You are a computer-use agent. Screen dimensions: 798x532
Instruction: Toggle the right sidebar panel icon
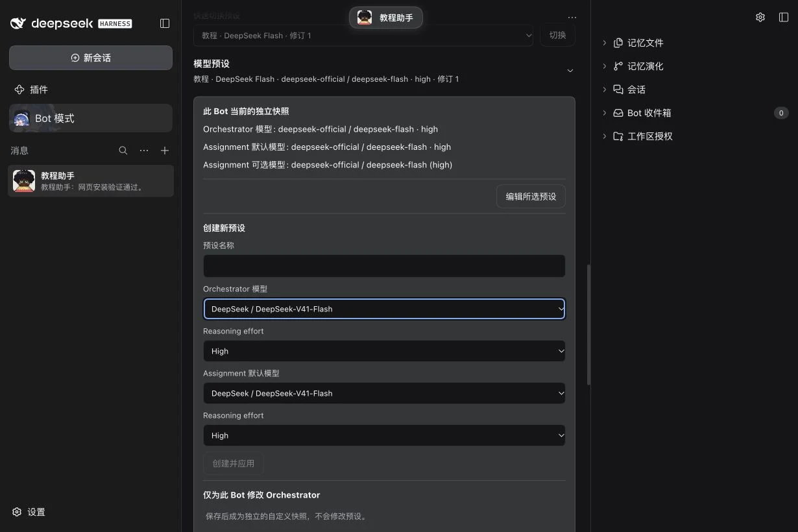[x=784, y=18]
